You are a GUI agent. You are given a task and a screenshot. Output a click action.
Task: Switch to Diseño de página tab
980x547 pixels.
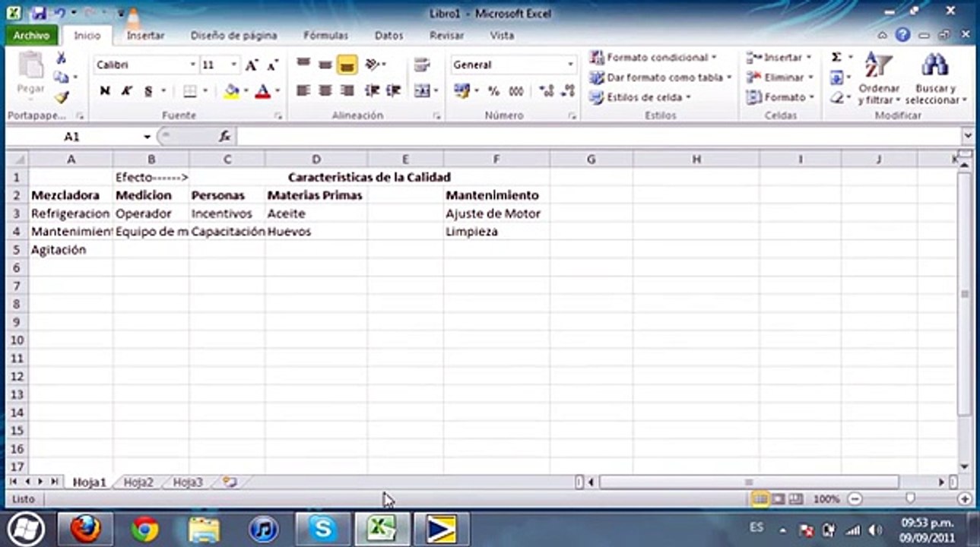pos(233,36)
